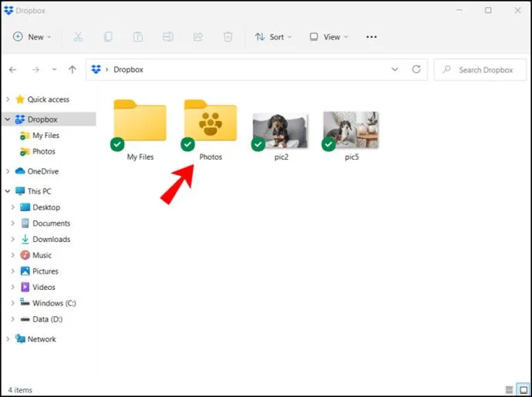Open the View dropdown
532x397 pixels.
(x=328, y=37)
